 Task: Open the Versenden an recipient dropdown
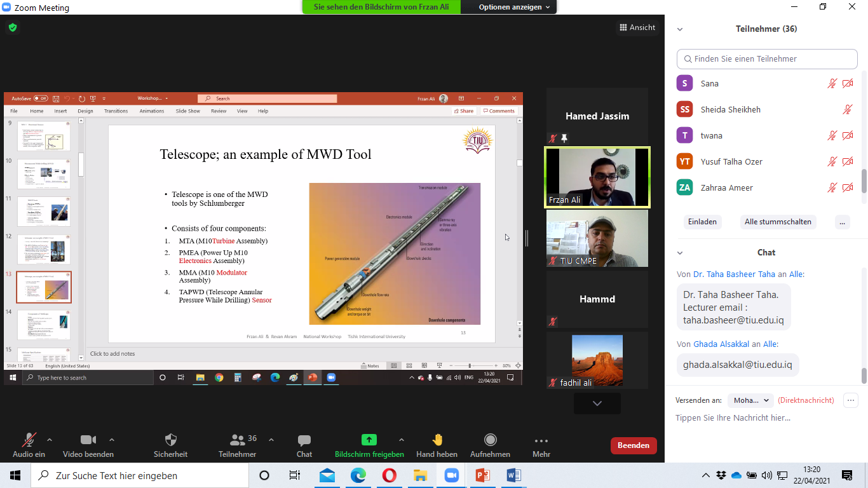click(x=750, y=400)
